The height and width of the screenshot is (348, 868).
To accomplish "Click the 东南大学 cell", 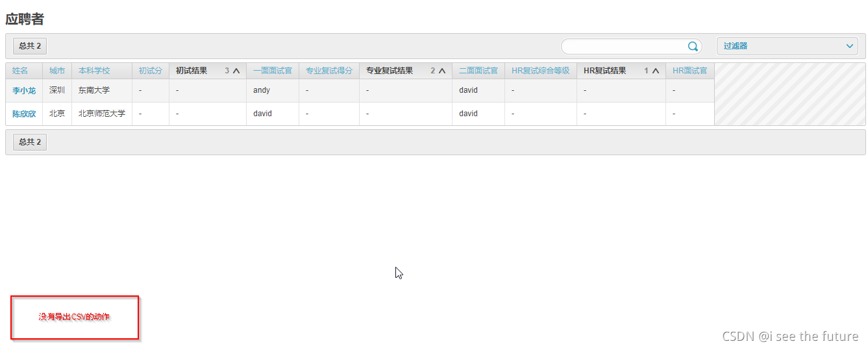I will pos(94,90).
